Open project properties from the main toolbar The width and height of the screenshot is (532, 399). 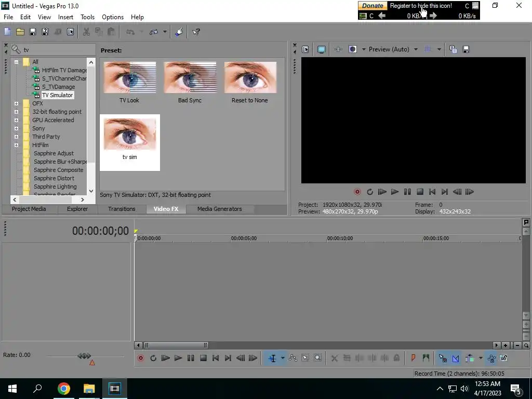tap(70, 32)
